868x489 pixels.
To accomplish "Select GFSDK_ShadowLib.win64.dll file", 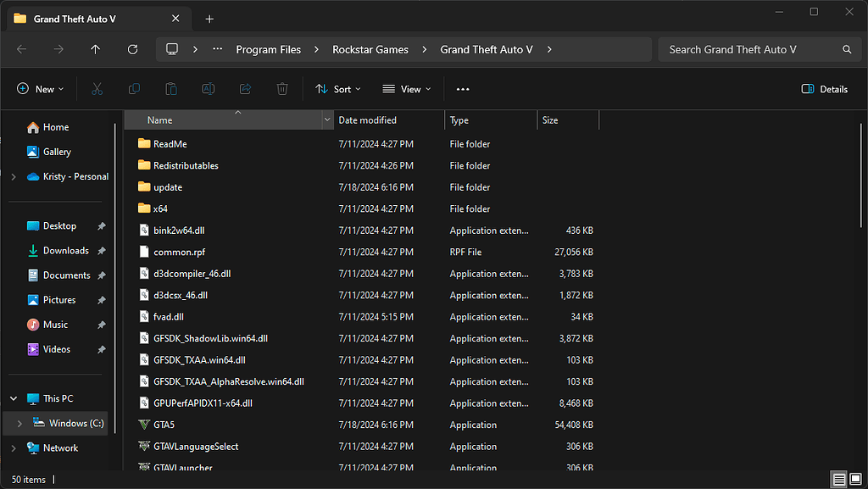I will (x=210, y=338).
